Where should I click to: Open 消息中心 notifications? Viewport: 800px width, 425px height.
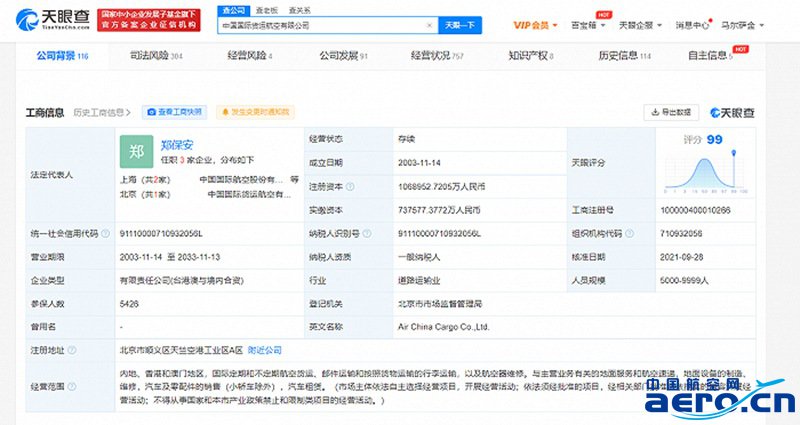click(692, 25)
